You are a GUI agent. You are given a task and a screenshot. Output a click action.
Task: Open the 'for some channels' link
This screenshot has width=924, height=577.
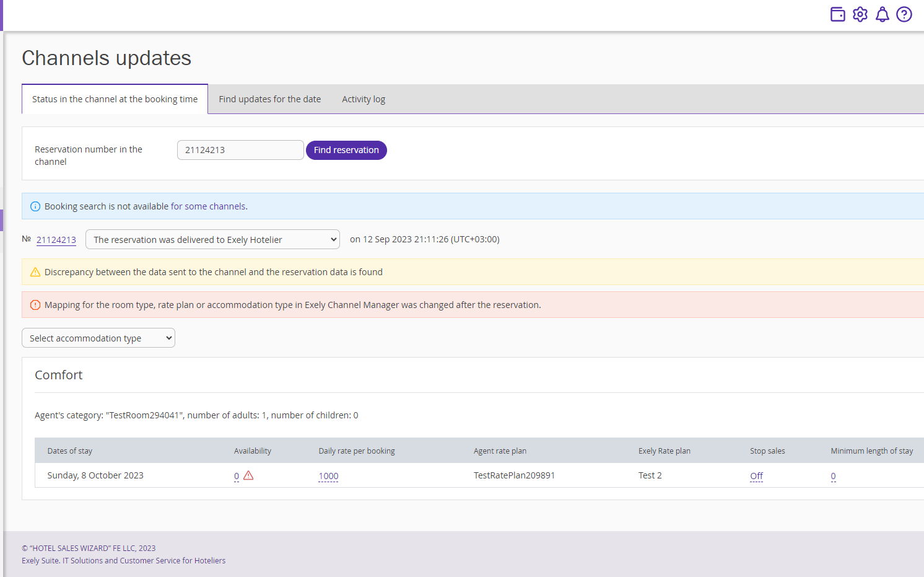pyautogui.click(x=208, y=206)
